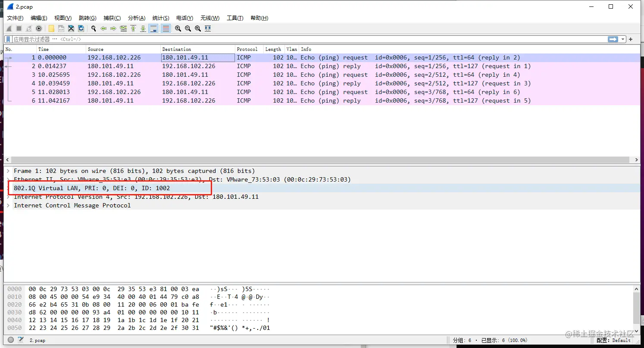This screenshot has height=348, width=644.
Task: Open expert information from status bar circle
Action: [11, 340]
